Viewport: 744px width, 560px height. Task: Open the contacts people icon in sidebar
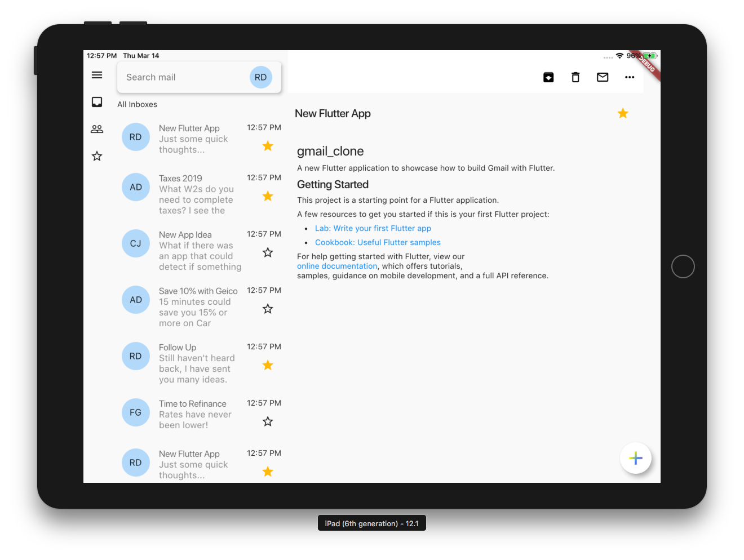97,129
